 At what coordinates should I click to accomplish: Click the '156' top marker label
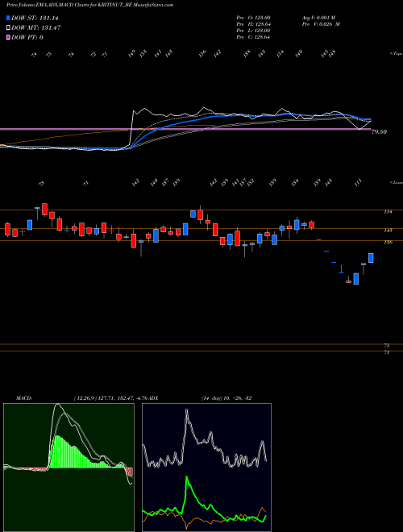pos(202,53)
